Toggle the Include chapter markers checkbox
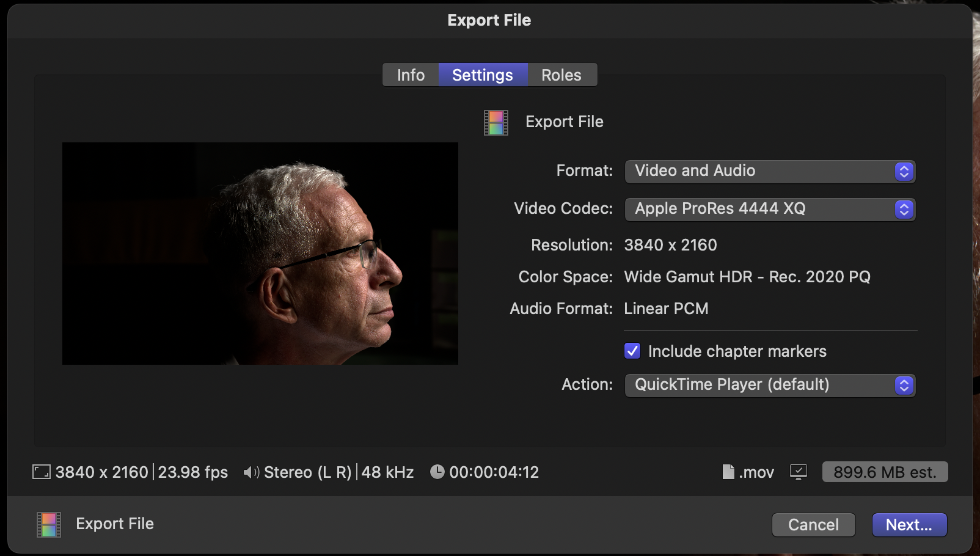 click(x=632, y=351)
